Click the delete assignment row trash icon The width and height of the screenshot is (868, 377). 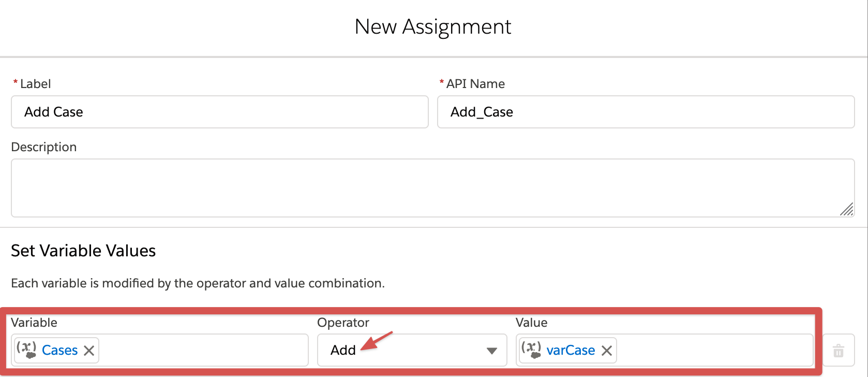coord(838,351)
